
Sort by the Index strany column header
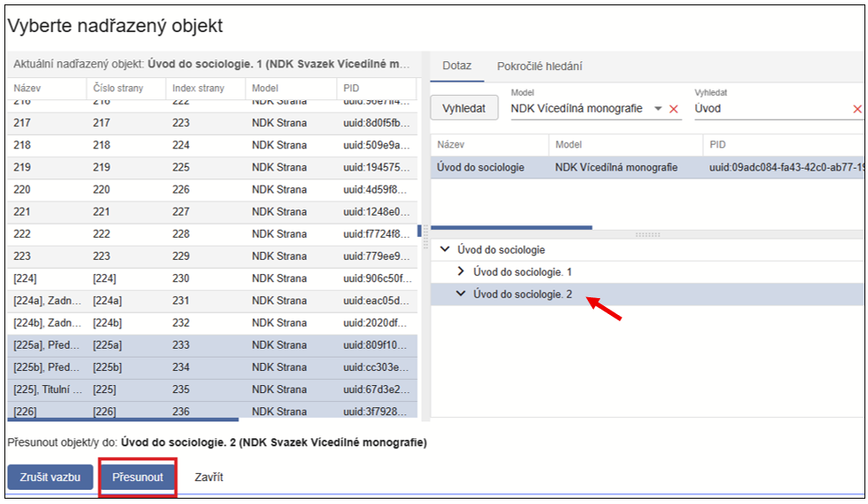(198, 89)
